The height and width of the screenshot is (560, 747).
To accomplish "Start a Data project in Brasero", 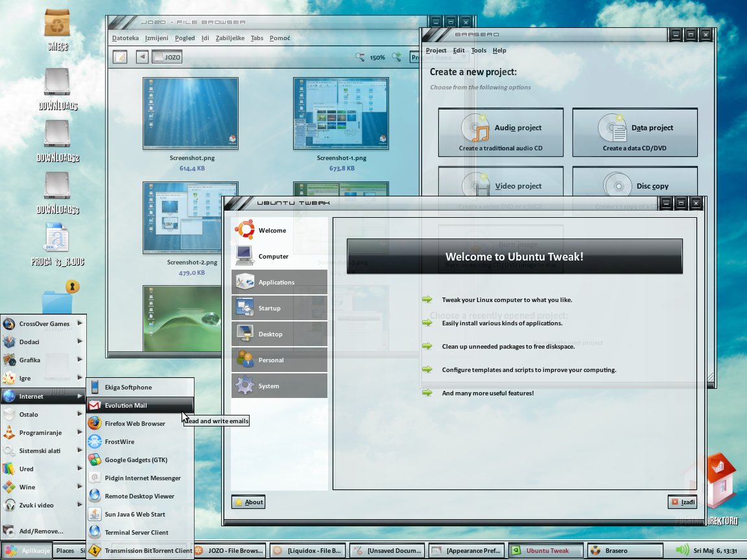I will click(635, 132).
